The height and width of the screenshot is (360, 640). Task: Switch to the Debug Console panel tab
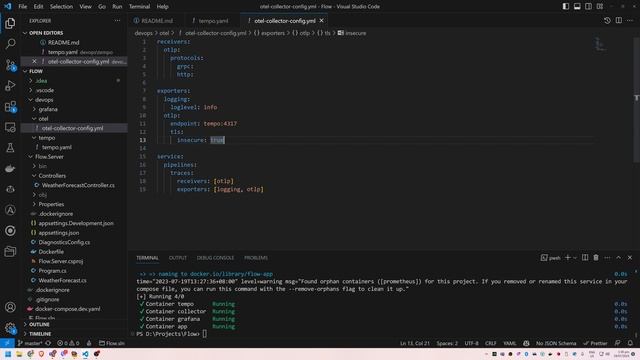[x=215, y=258]
